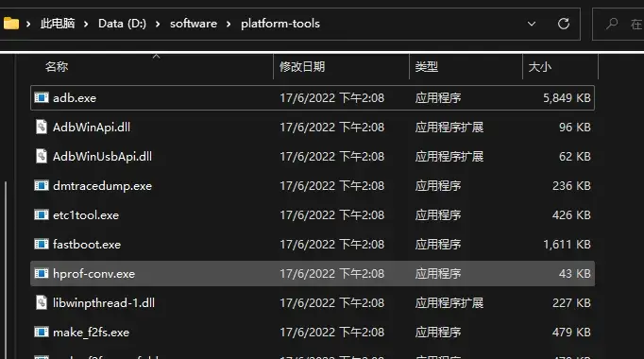Image resolution: width=644 pixels, height=359 pixels.
Task: Click the dmtracedump.exe file icon
Action: click(x=41, y=186)
